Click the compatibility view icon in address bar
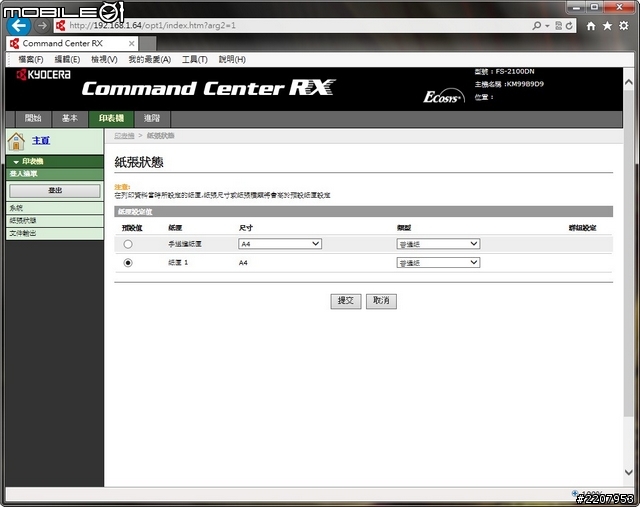640x507 pixels. point(559,26)
